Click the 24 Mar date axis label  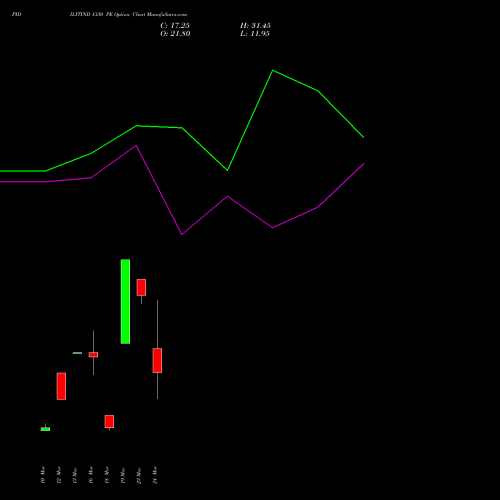pyautogui.click(x=155, y=475)
